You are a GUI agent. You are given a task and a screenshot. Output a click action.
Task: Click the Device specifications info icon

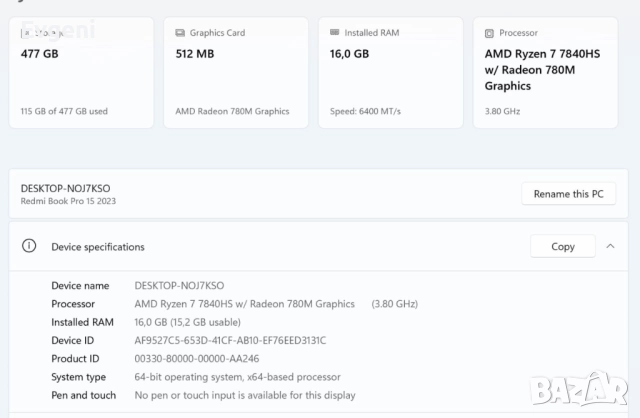click(29, 246)
